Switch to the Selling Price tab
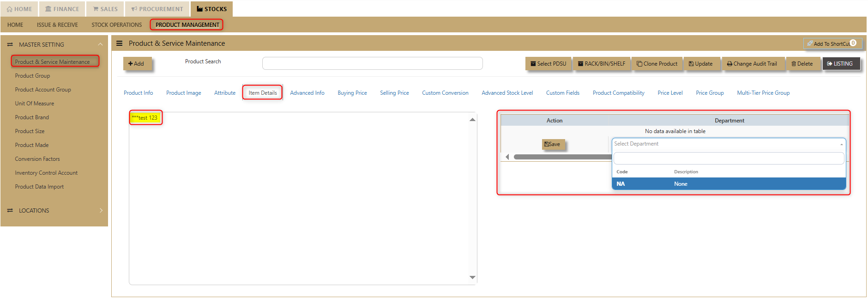This screenshot has width=868, height=299. [x=394, y=93]
